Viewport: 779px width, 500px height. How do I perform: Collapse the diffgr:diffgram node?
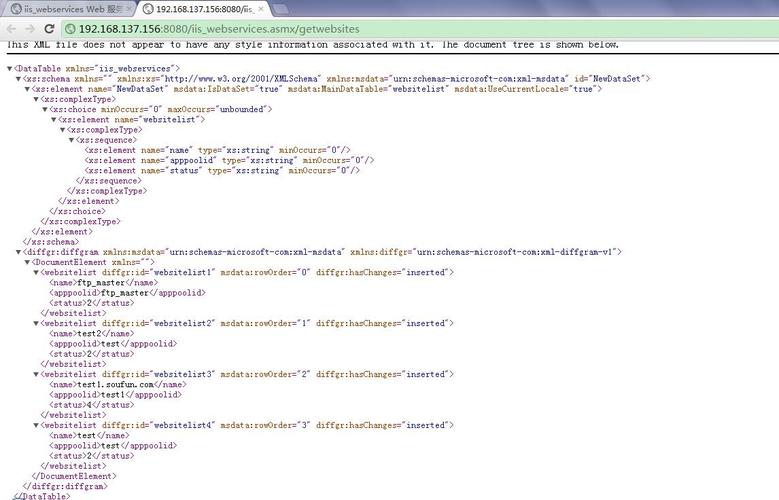[x=18, y=252]
